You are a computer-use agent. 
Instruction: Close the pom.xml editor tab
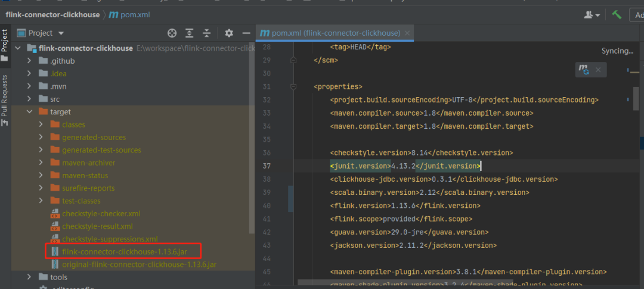coord(407,33)
